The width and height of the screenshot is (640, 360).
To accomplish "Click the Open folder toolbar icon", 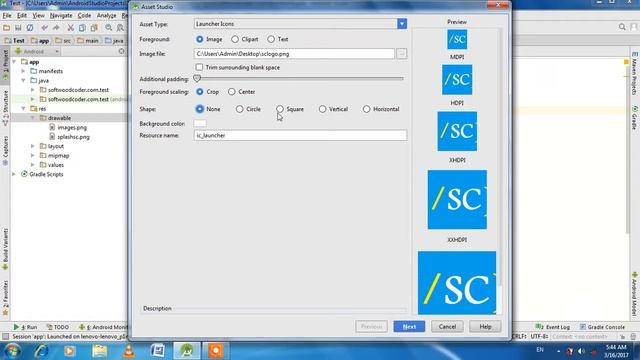I will [6, 28].
